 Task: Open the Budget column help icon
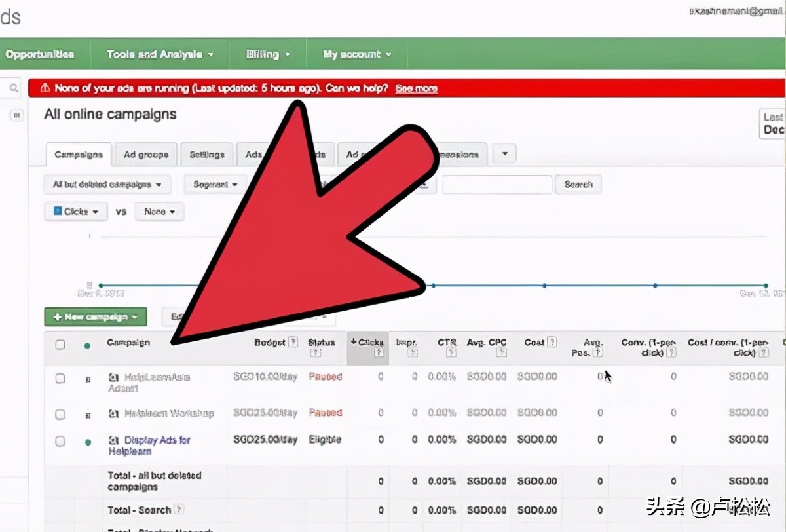(293, 342)
